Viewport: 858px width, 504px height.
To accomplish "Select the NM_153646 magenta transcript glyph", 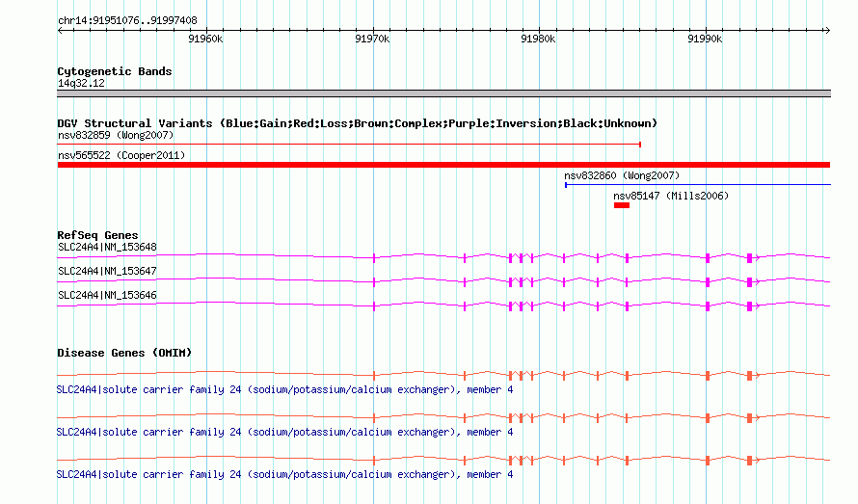I will pyautogui.click(x=443, y=305).
